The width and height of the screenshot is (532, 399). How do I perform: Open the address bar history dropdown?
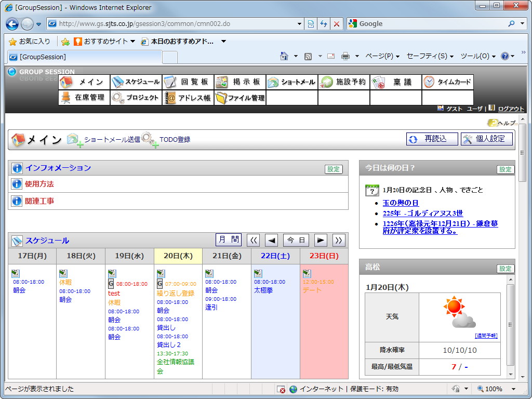[299, 23]
